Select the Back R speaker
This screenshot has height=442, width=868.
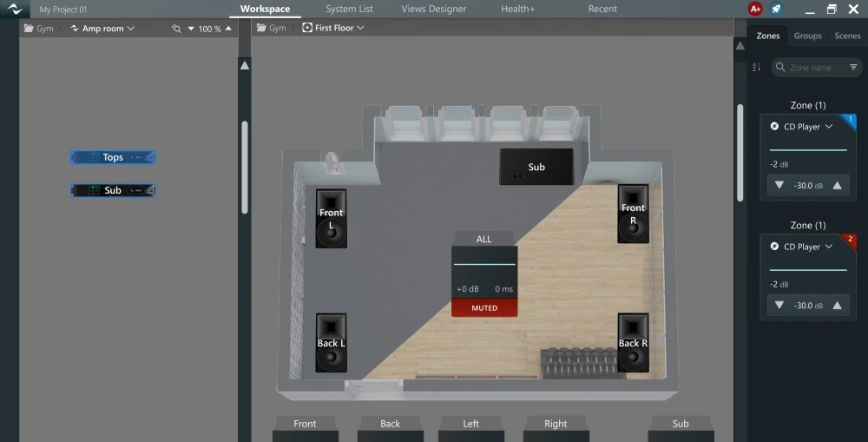(x=633, y=343)
